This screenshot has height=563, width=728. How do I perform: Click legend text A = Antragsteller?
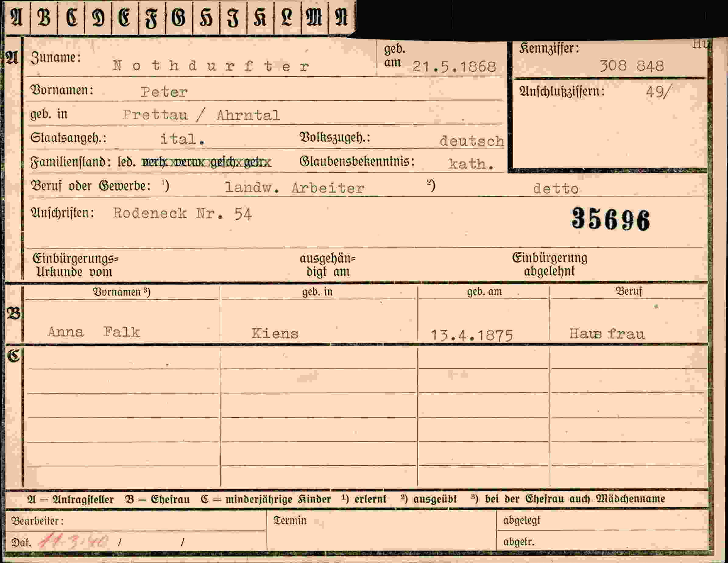pyautogui.click(x=70, y=499)
